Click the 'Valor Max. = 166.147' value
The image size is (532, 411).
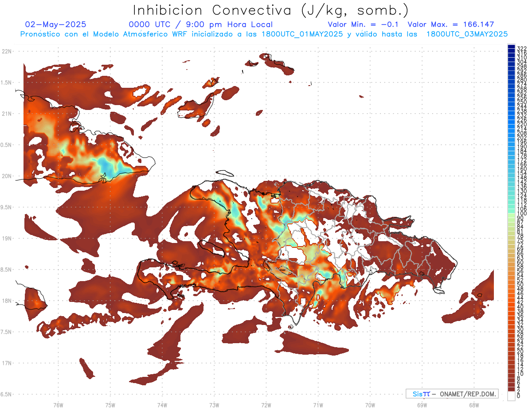[x=451, y=24]
